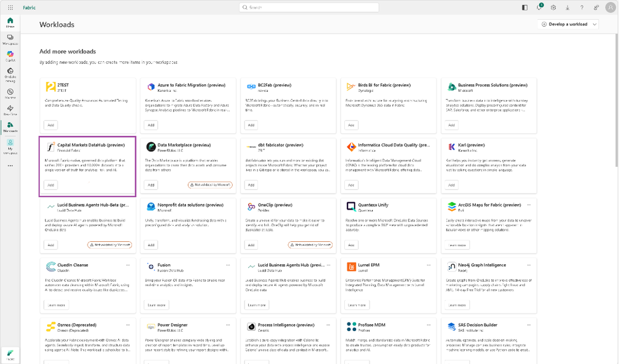Add the Data Marketplace workload
619x364 pixels.
(x=151, y=185)
